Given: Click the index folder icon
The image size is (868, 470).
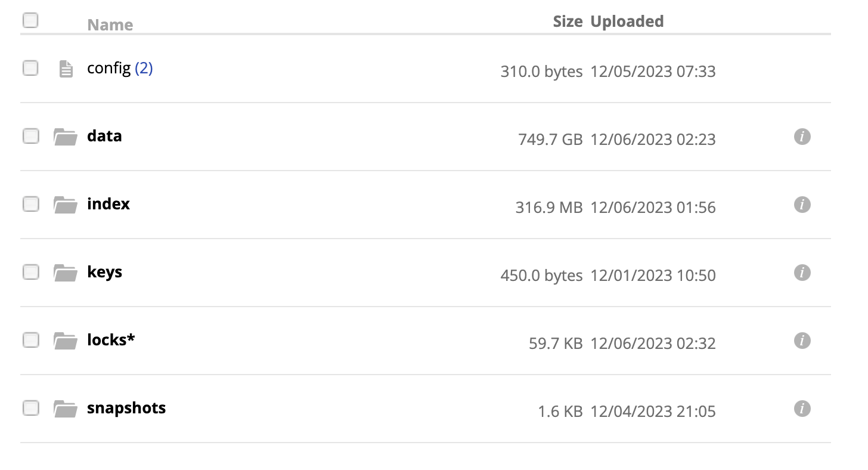Looking at the screenshot, I should click(66, 205).
